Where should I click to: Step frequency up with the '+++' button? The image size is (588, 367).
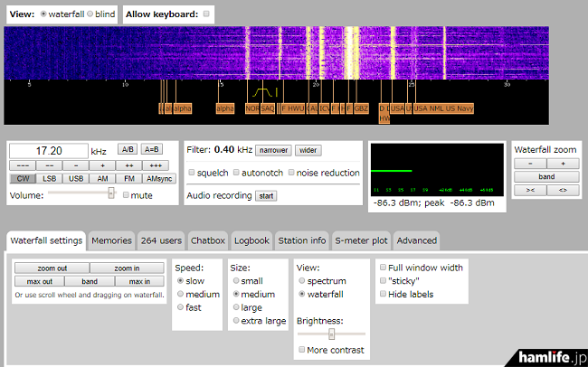coord(155,165)
